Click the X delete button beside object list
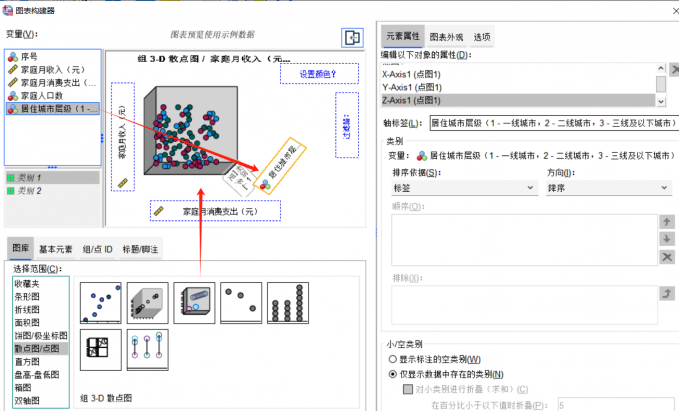 [674, 70]
